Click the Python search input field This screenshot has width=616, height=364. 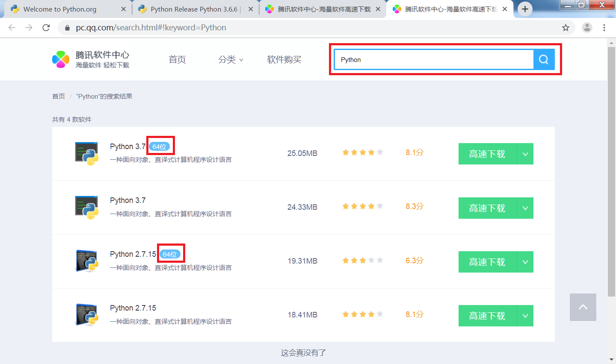tap(434, 59)
